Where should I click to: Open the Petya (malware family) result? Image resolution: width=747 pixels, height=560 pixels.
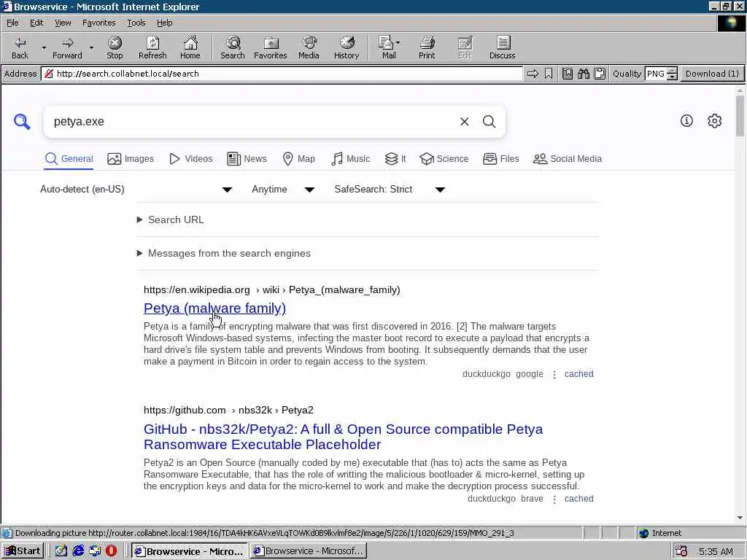(x=215, y=308)
